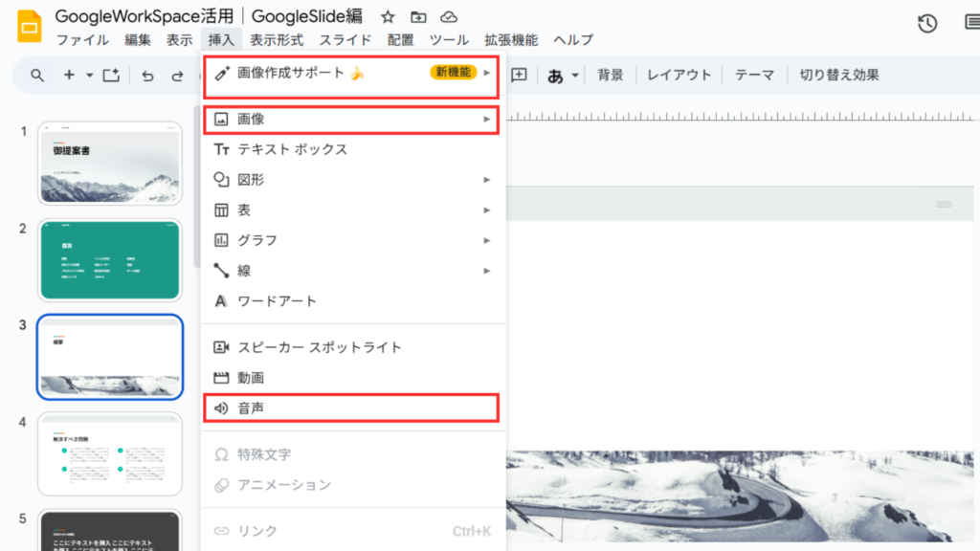The width and height of the screenshot is (980, 551).
Task: Click the テーマ toolbar button
Action: point(754,76)
